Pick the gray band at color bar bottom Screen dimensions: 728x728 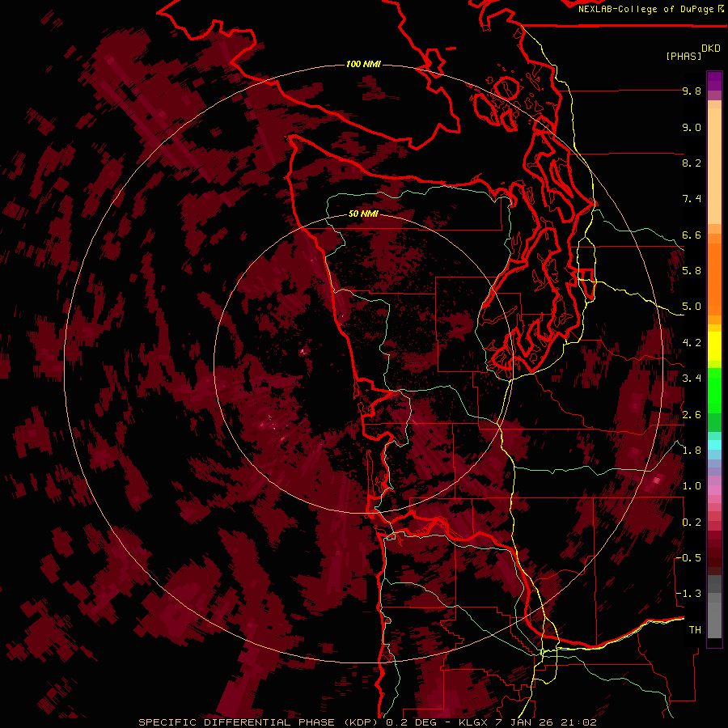[x=714, y=620]
